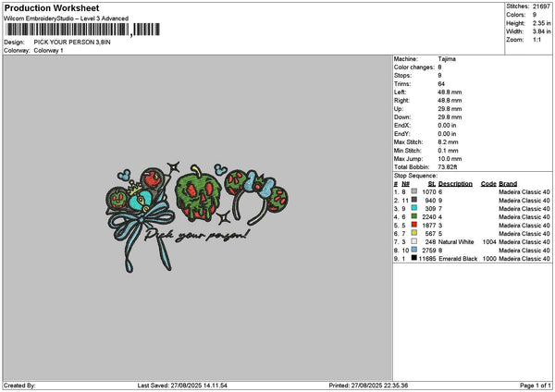Click the EndX value 0.00 in
The image size is (555, 392).
447,125
